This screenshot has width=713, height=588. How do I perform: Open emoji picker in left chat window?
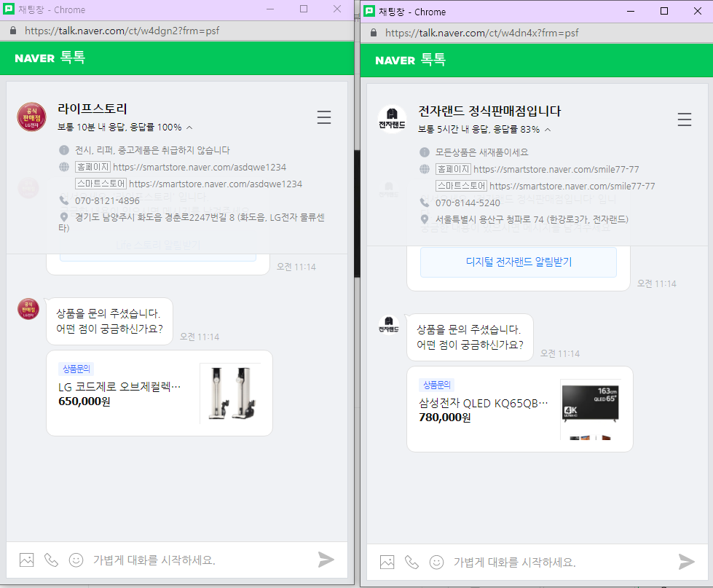click(76, 560)
